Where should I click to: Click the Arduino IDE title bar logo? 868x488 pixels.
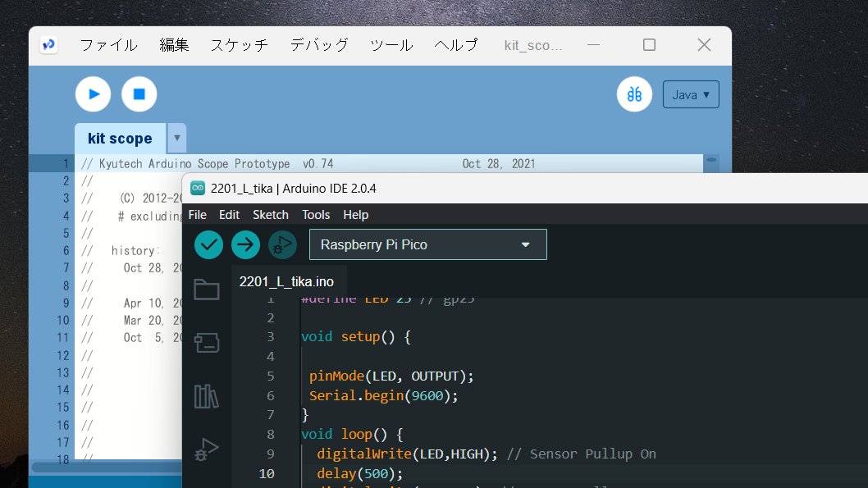(x=198, y=188)
